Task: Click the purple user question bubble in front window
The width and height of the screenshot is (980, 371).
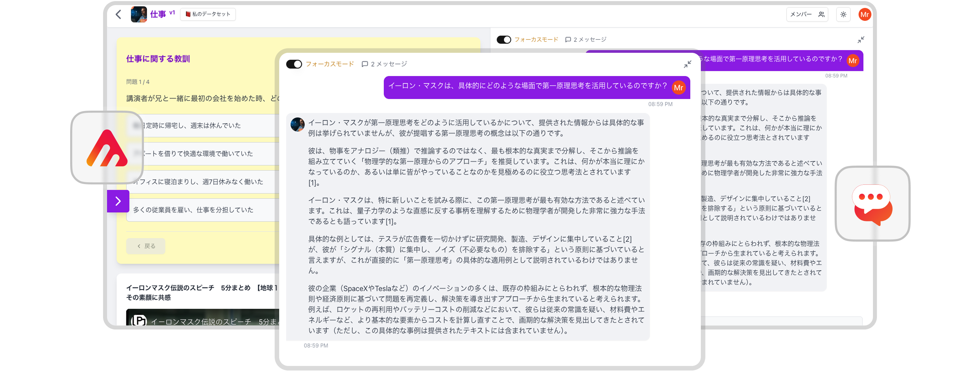Action: pos(536,88)
